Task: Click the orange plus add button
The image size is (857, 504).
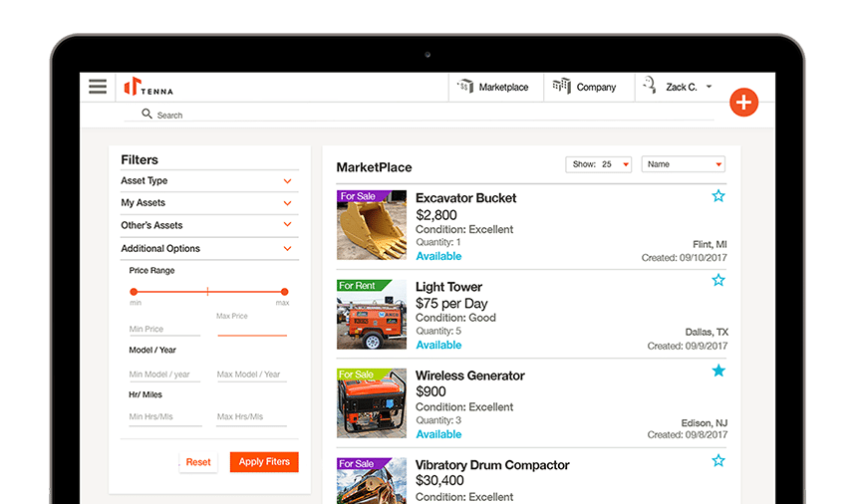Action: pos(743,103)
